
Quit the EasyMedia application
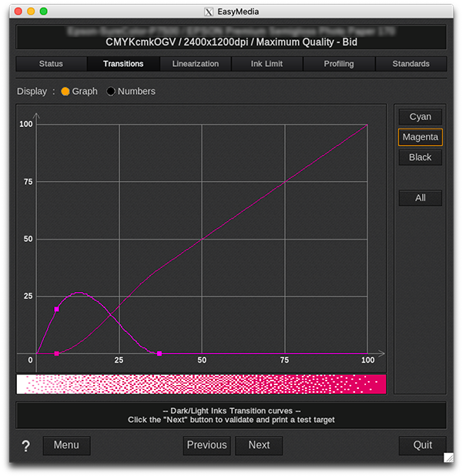(x=422, y=445)
